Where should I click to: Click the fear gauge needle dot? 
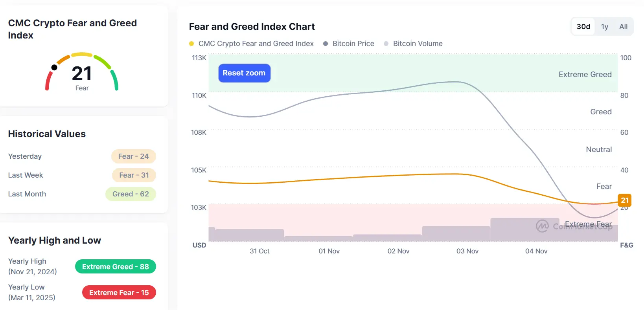(x=54, y=68)
